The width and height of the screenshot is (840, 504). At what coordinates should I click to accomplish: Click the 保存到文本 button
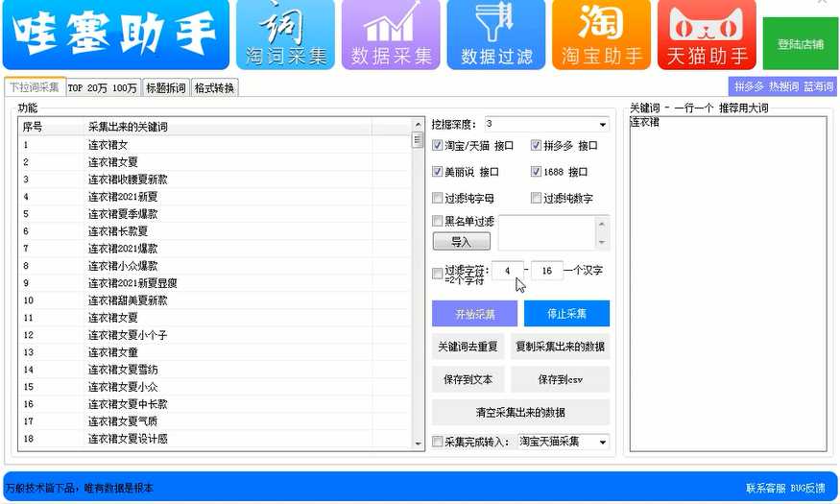click(468, 379)
